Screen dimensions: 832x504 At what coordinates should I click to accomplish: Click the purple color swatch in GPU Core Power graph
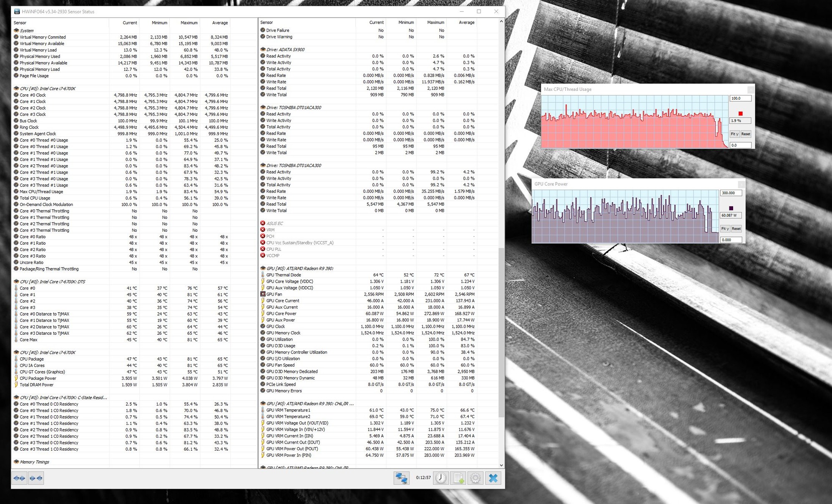coord(731,208)
